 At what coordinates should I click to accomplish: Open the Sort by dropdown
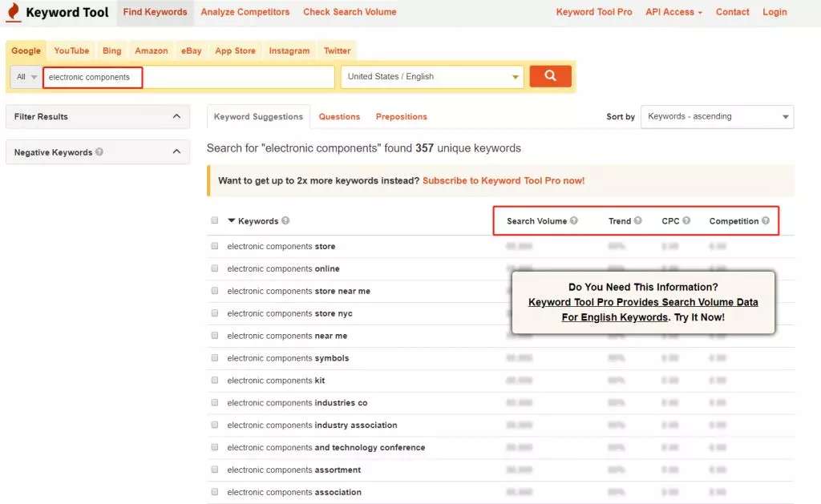(717, 116)
